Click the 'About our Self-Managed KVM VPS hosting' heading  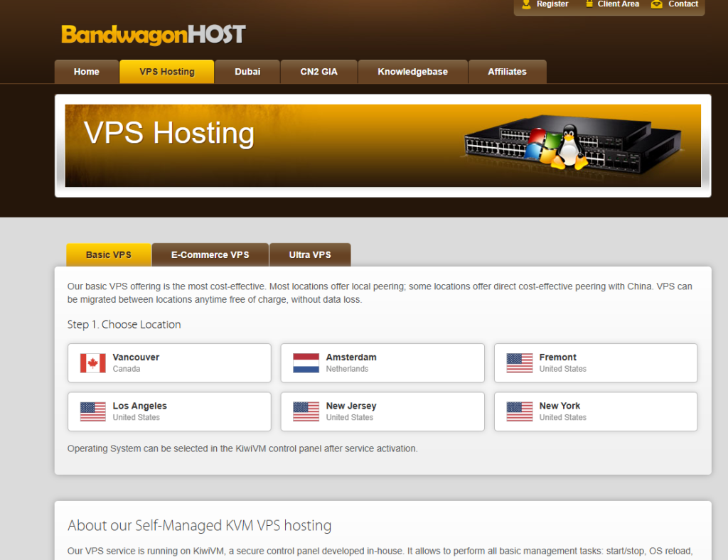point(200,526)
